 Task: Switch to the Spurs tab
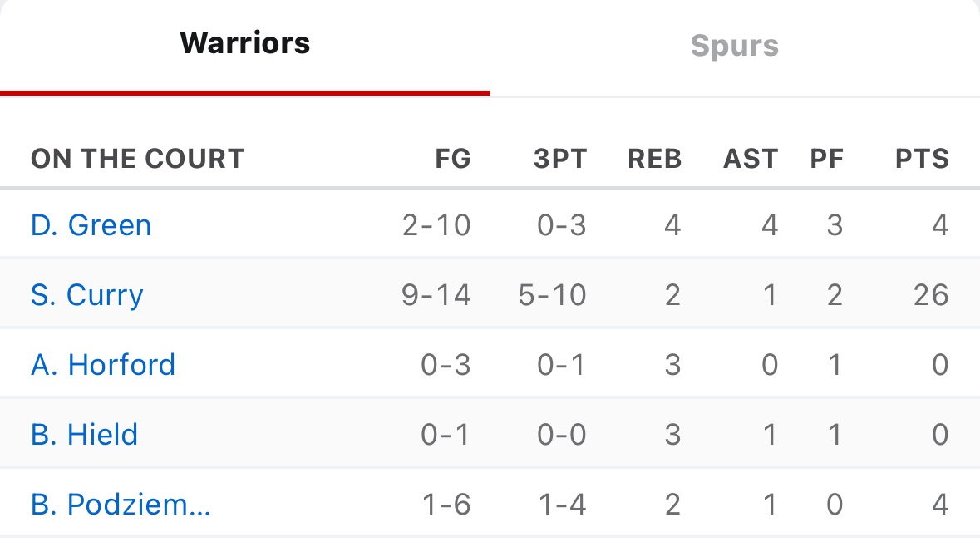pyautogui.click(x=734, y=47)
